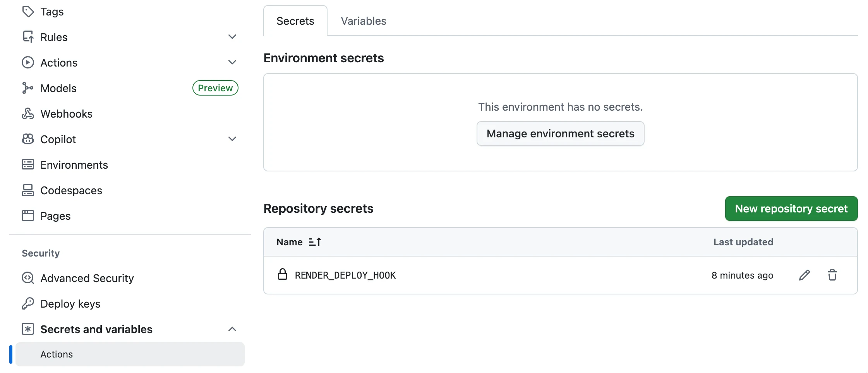Click the RENDER_DEPLOY_HOOK secret name
The image size is (868, 373).
345,275
